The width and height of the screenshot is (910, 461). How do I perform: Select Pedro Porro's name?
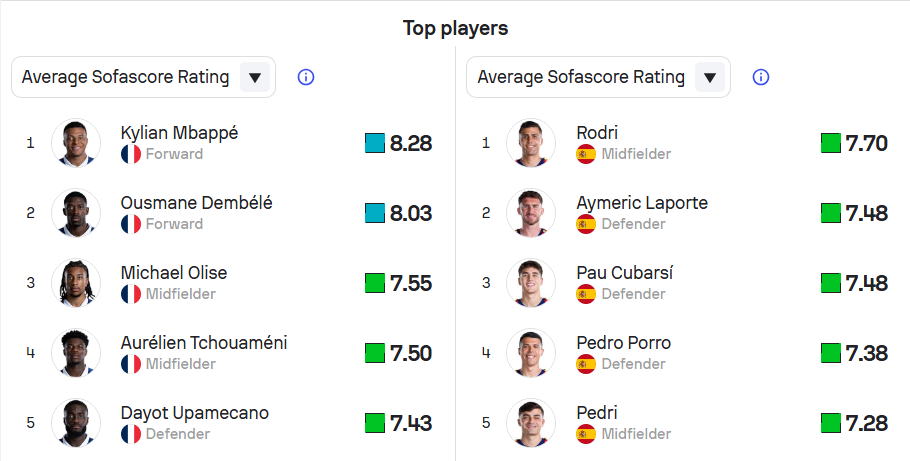(x=623, y=343)
